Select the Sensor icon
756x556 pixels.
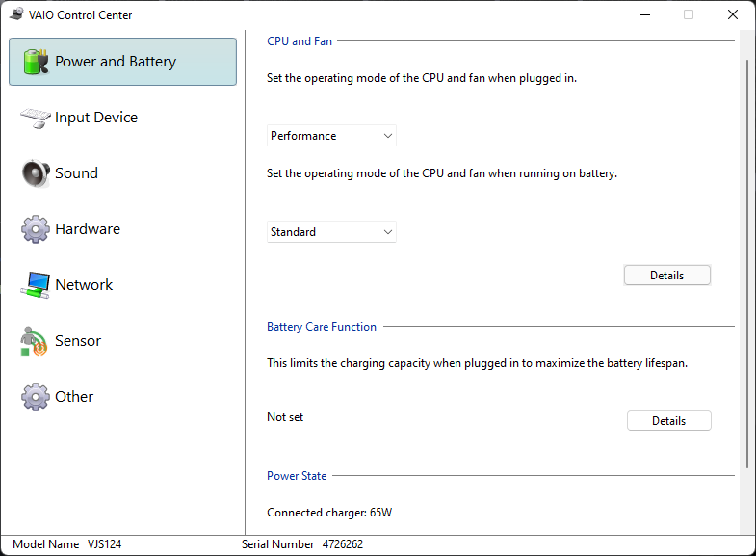[34, 341]
